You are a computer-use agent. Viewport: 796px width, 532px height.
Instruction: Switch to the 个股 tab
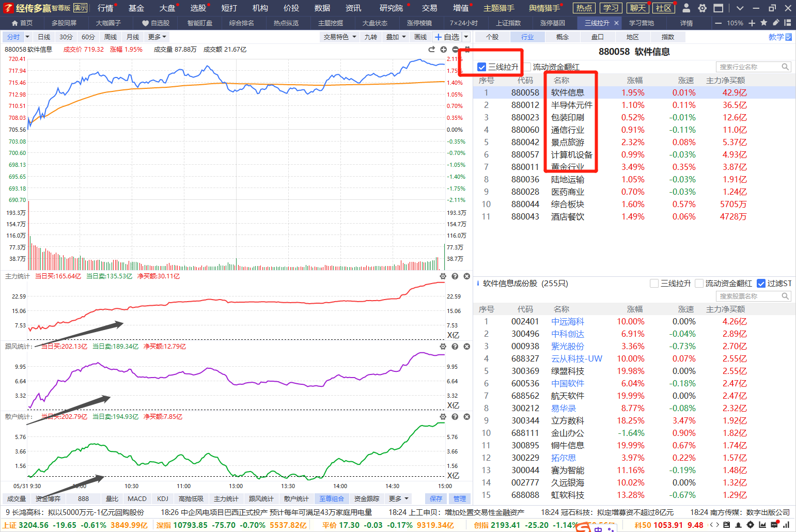pos(492,37)
